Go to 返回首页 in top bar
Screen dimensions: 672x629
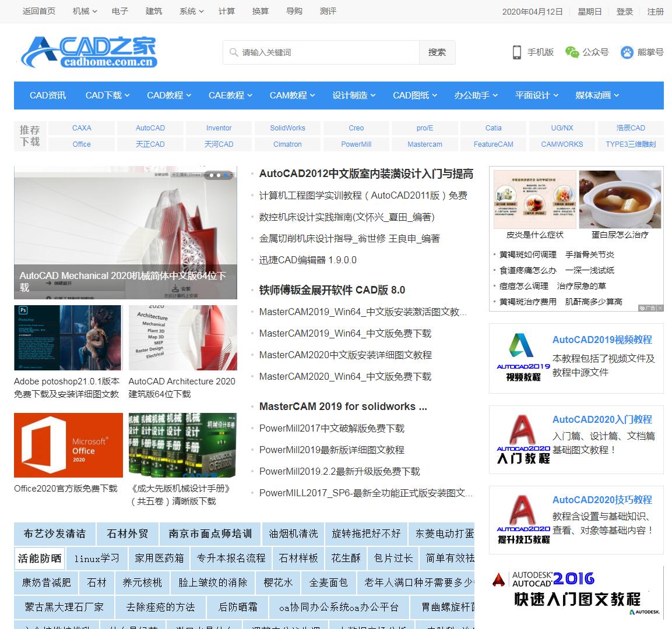38,11
